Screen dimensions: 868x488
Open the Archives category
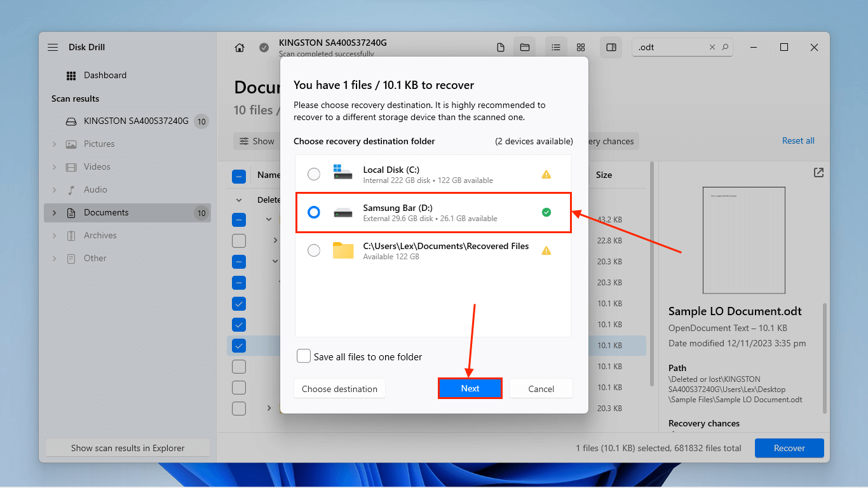[x=100, y=235]
